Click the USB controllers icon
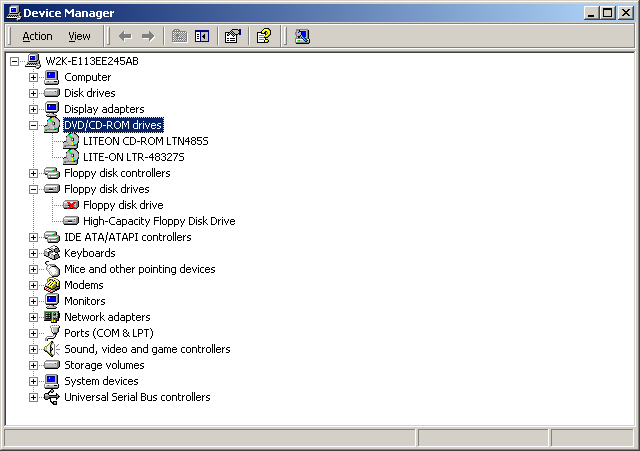This screenshot has width=640, height=451. (x=51, y=397)
